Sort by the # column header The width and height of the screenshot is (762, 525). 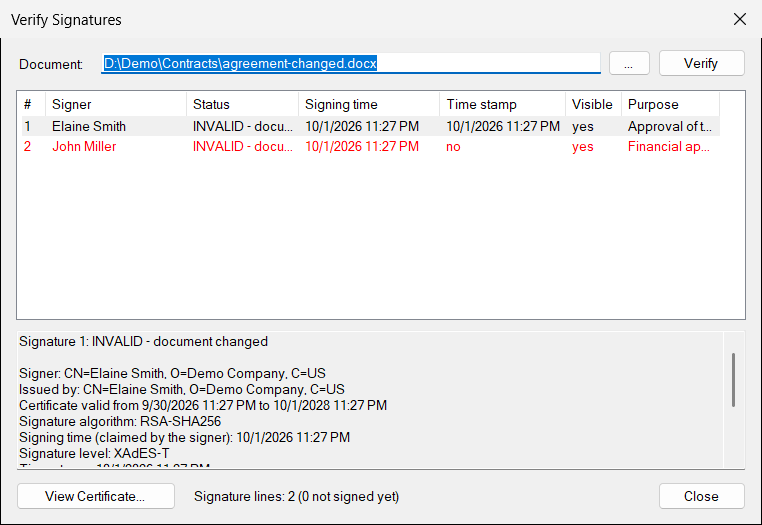[x=34, y=105]
